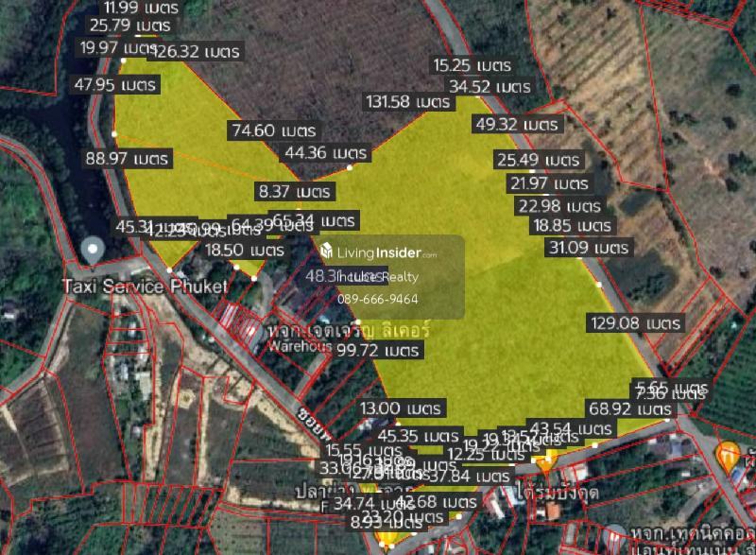
Task: Pick the 49.32 เมตร measurement label
Action: point(516,124)
